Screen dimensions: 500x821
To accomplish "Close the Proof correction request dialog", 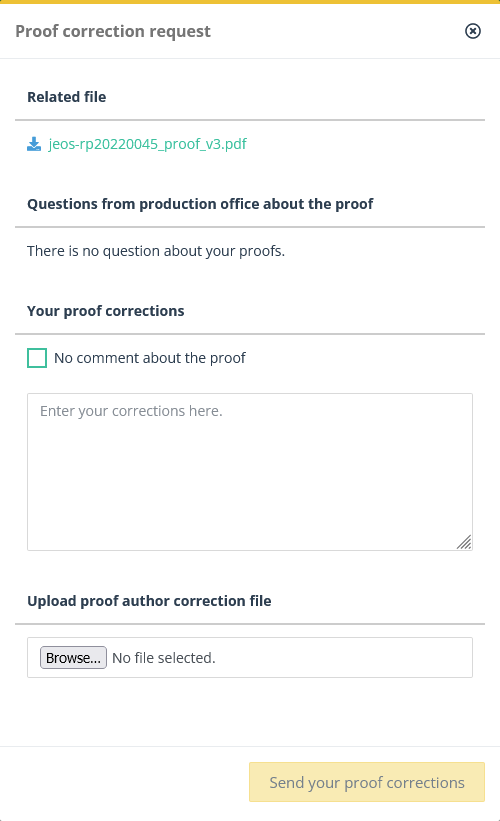I will tap(473, 31).
